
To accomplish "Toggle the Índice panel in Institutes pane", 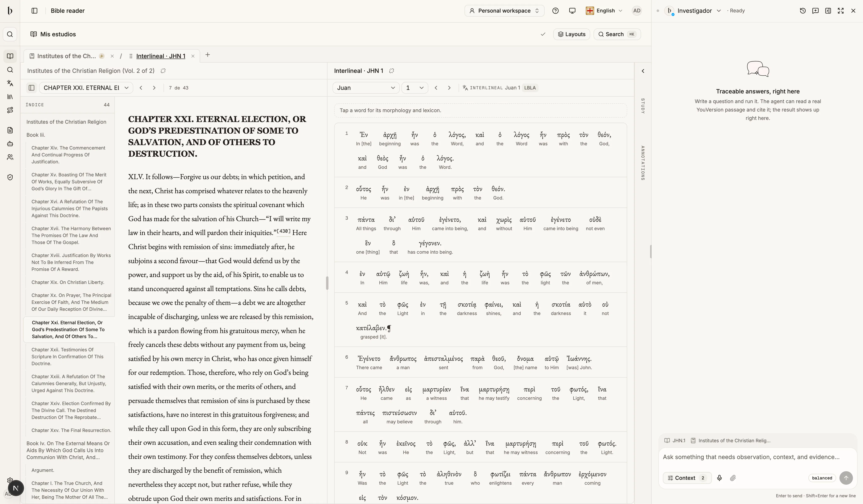I will [x=32, y=88].
